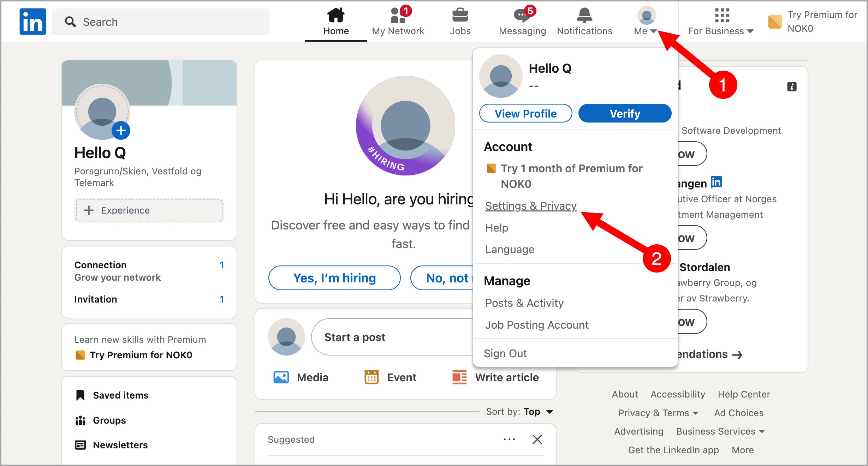Expand Business Services dropdown

[720, 431]
